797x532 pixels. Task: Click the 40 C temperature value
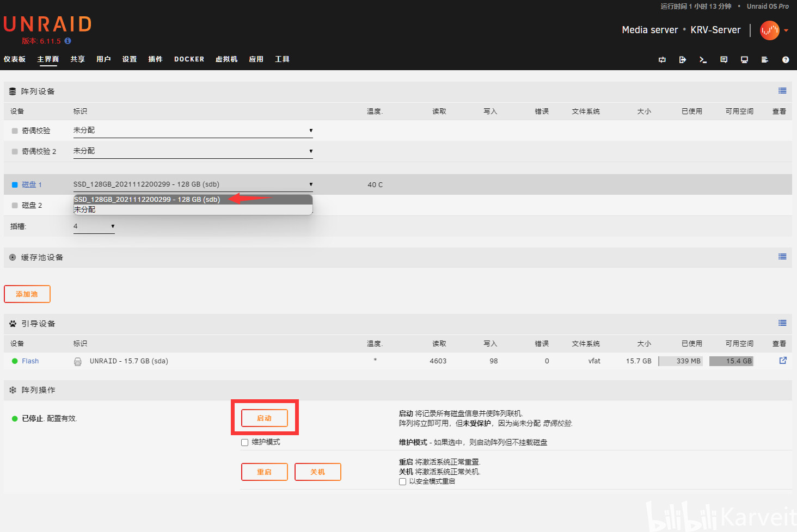pos(375,185)
